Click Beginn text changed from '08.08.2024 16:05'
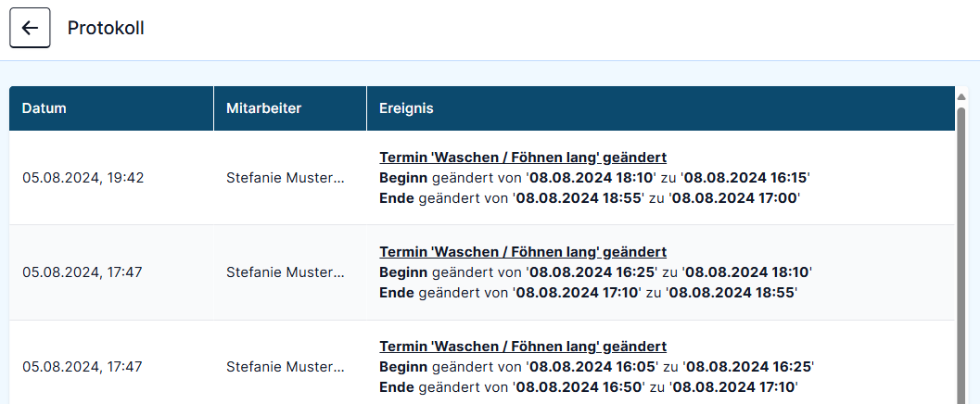The width and height of the screenshot is (980, 404). 596,367
